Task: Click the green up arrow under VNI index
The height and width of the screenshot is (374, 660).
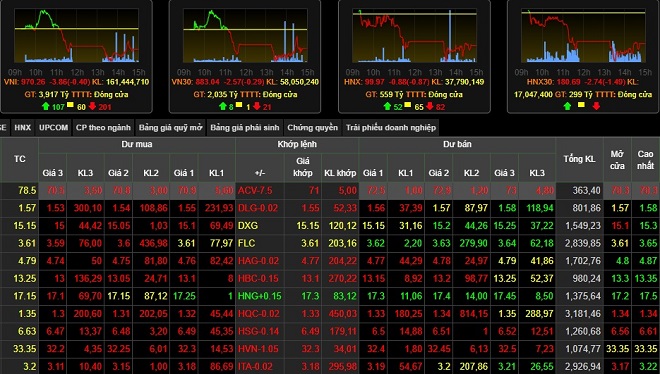Action: point(46,106)
